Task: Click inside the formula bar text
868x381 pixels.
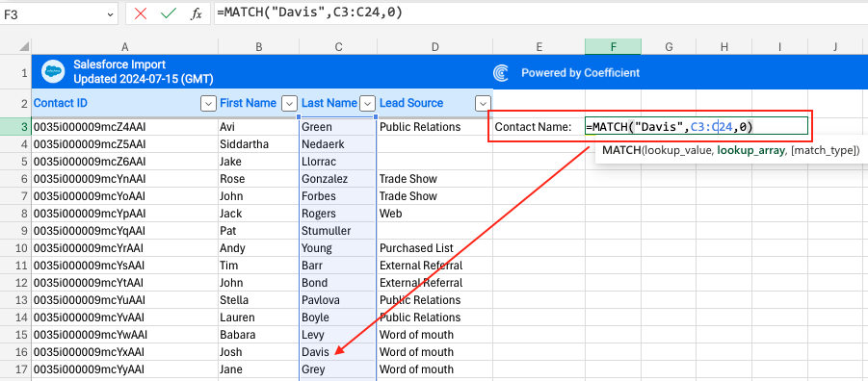Action: tap(309, 13)
